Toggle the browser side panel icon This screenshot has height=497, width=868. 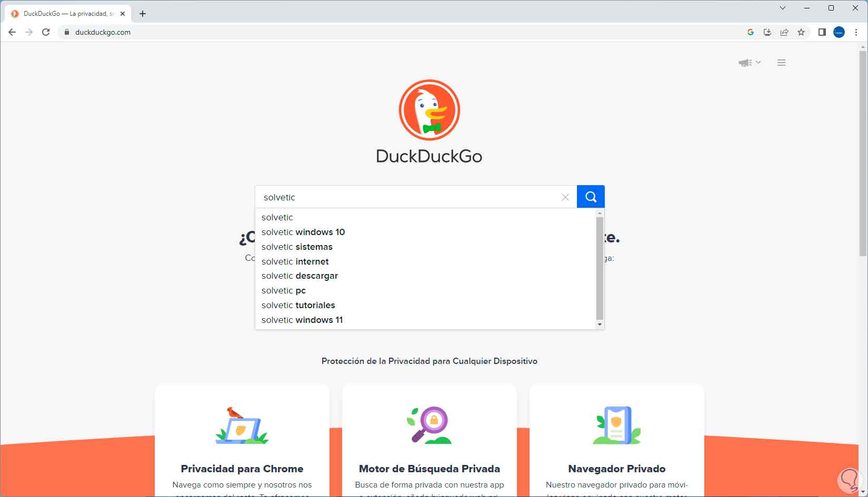pyautogui.click(x=822, y=32)
